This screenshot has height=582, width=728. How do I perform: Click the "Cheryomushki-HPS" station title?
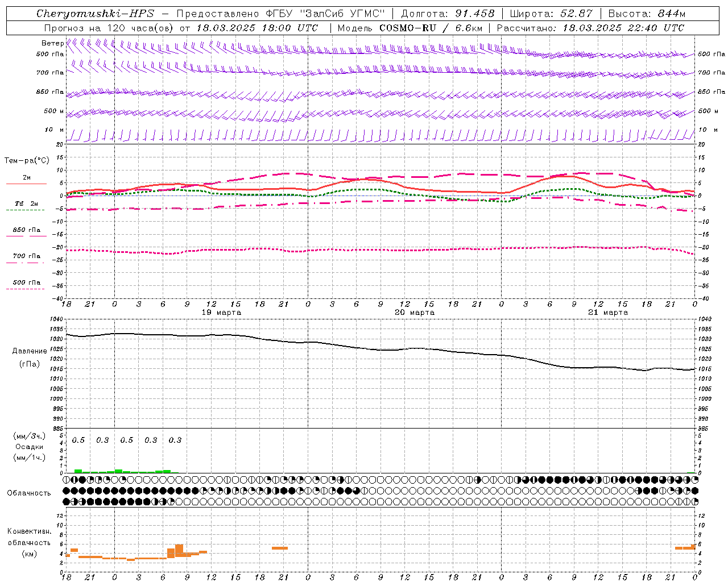pos(96,14)
